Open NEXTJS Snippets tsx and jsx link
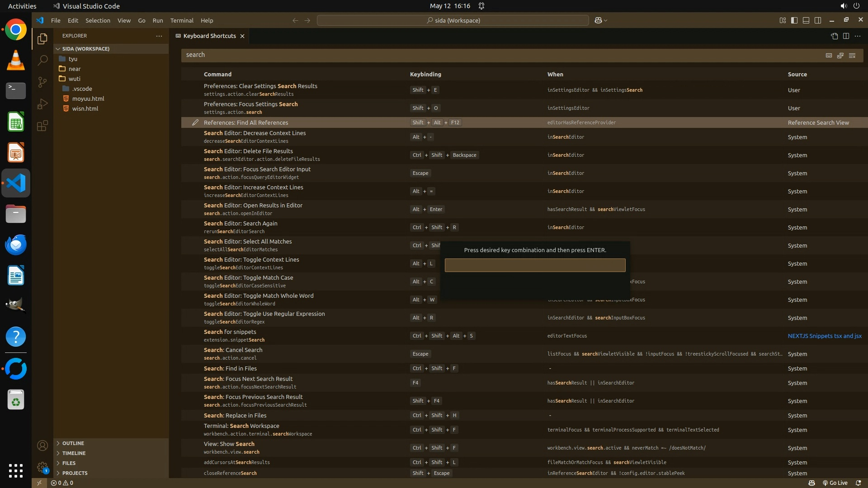Image resolution: width=868 pixels, height=488 pixels. (824, 336)
